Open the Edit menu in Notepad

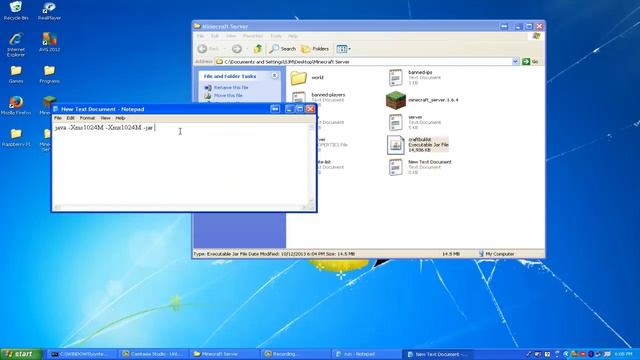(x=71, y=118)
